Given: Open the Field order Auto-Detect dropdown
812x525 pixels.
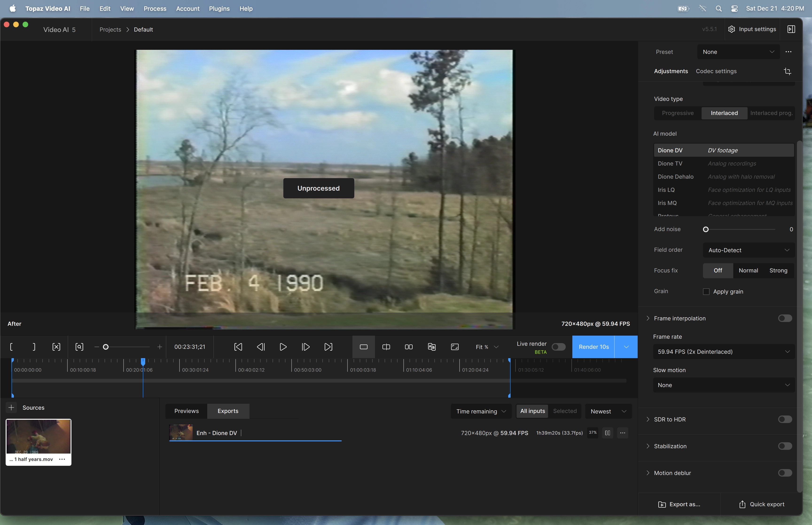Looking at the screenshot, I should pos(748,250).
